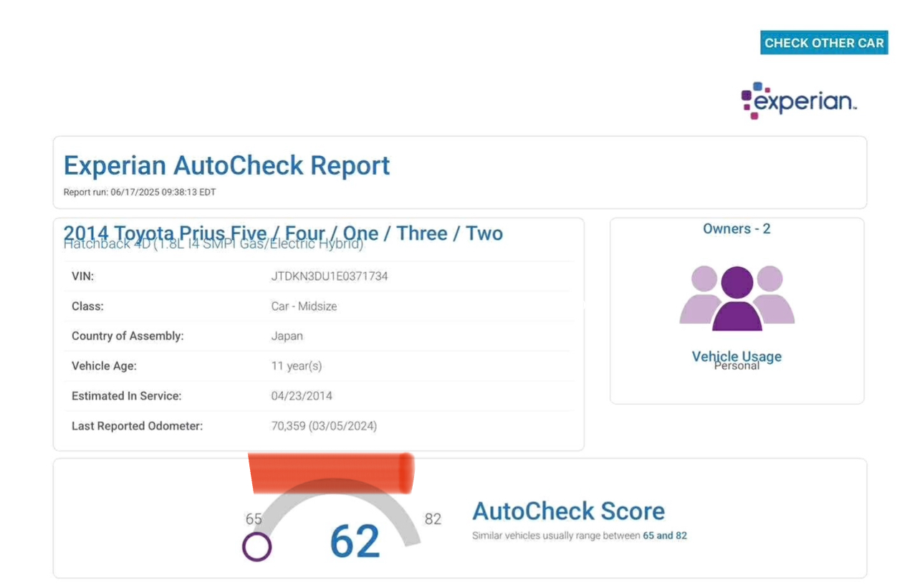Click the 65 gauge minimum label

(254, 519)
